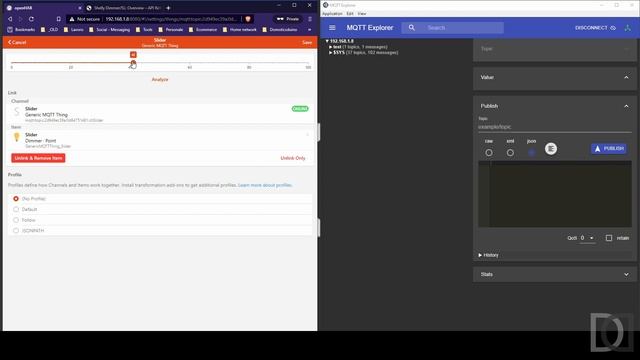Click Save in the openHAB header
The height and width of the screenshot is (360, 640).
tap(307, 42)
